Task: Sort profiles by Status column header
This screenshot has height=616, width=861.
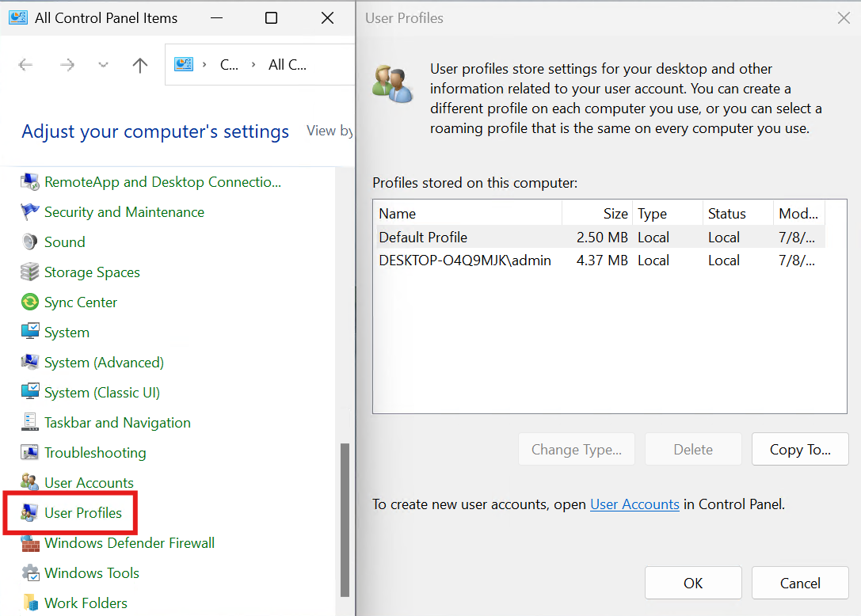Action: click(x=738, y=213)
